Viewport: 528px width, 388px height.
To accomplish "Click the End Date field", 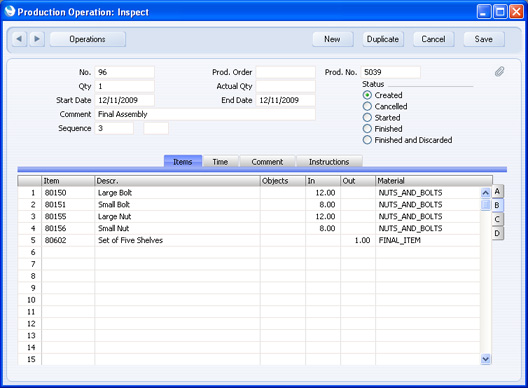I will [286, 100].
